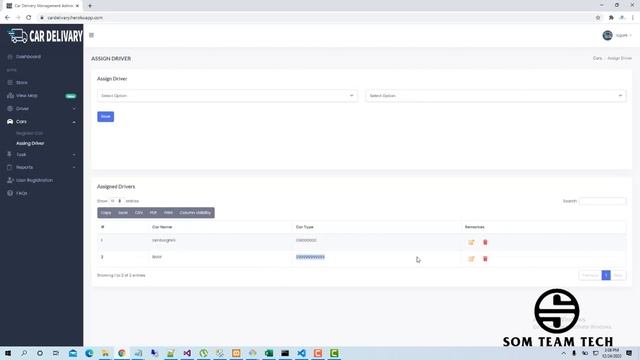Click the browser forward arrow
The image size is (640, 360).
18,18
